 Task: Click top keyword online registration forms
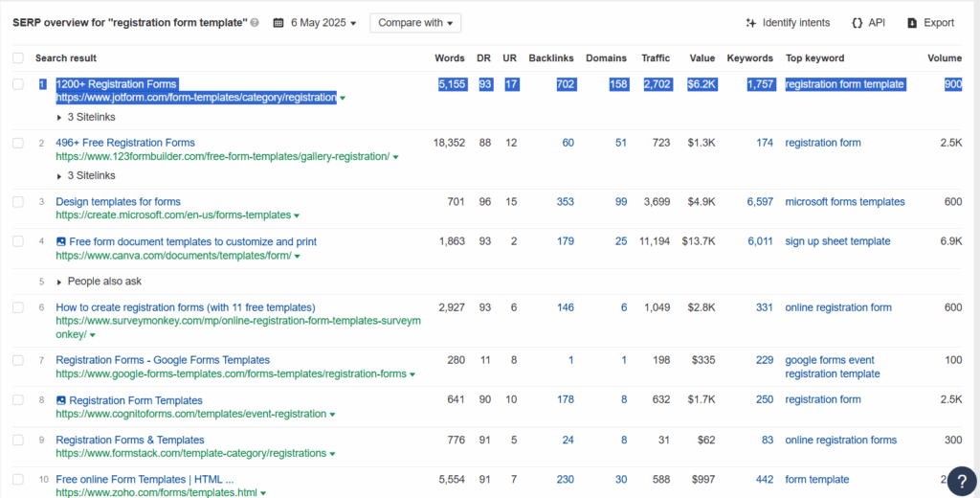[x=840, y=440]
